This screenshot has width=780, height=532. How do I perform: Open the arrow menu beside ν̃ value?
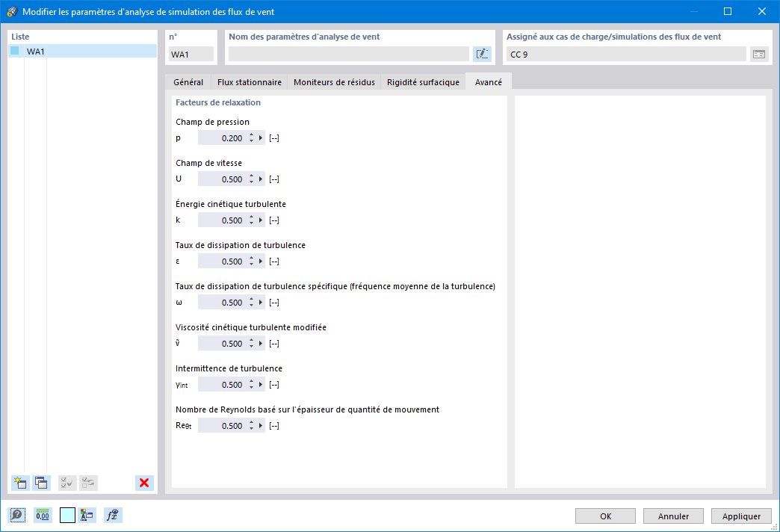click(x=261, y=344)
